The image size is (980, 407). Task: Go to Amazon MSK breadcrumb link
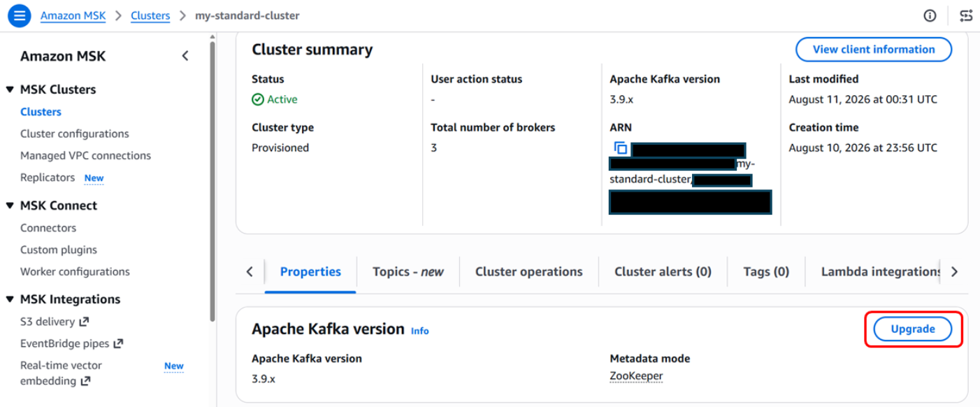point(73,15)
